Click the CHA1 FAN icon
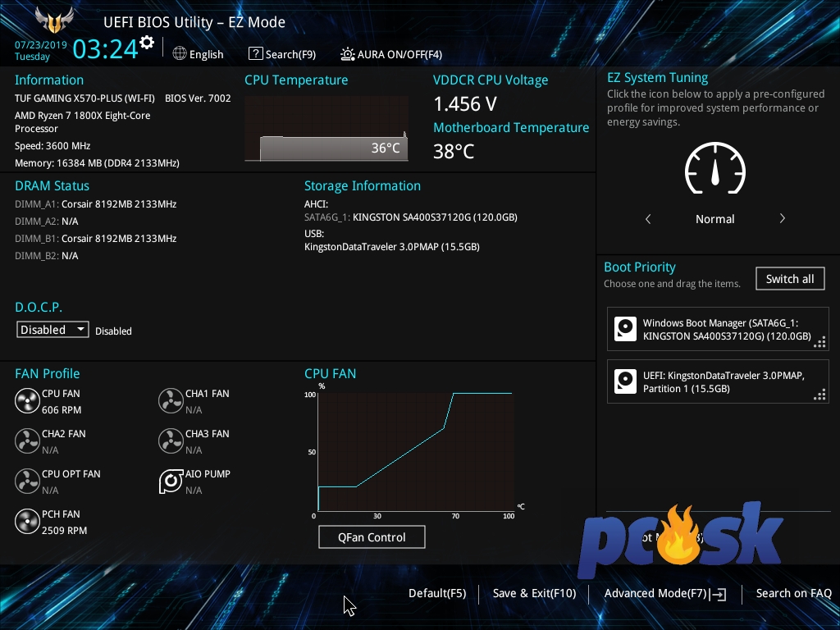 point(171,401)
